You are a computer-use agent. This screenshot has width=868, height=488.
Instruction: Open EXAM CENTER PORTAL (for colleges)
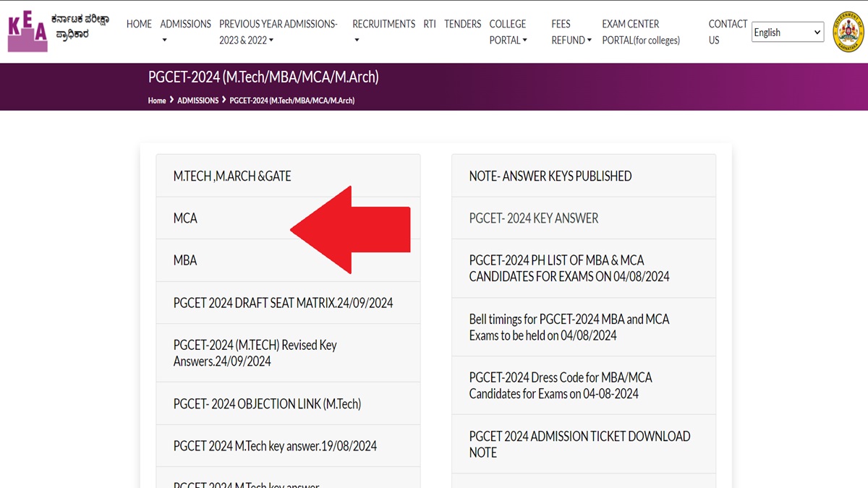point(641,32)
